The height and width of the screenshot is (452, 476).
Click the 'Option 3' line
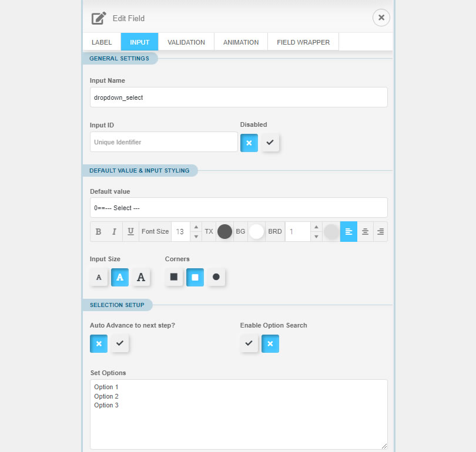(x=106, y=405)
